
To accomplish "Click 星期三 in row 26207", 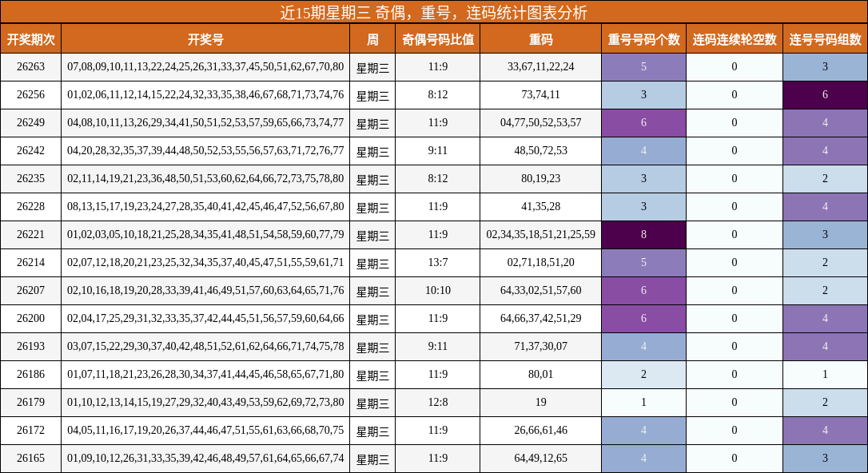I will click(x=372, y=291).
